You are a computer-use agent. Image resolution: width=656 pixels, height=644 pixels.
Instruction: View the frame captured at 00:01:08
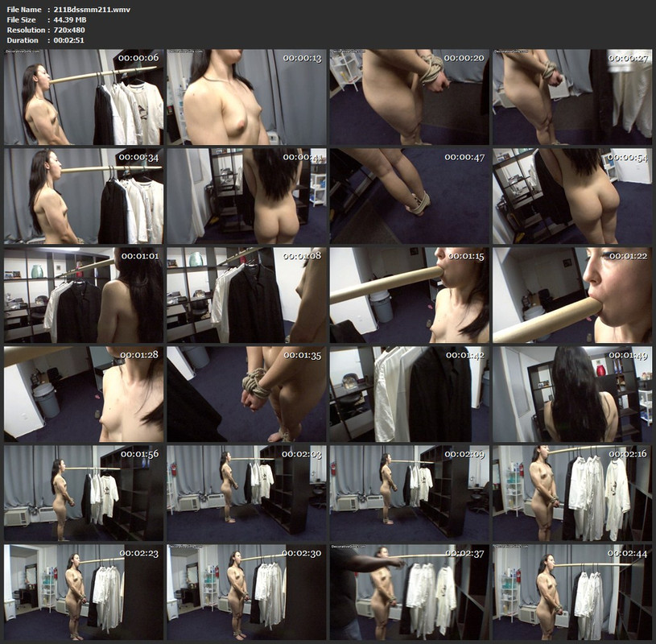[246, 295]
